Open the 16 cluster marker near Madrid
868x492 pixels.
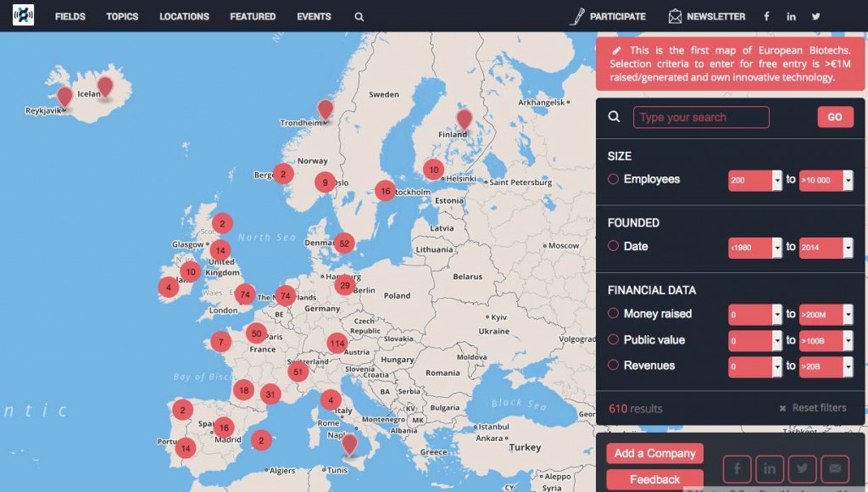[x=224, y=428]
